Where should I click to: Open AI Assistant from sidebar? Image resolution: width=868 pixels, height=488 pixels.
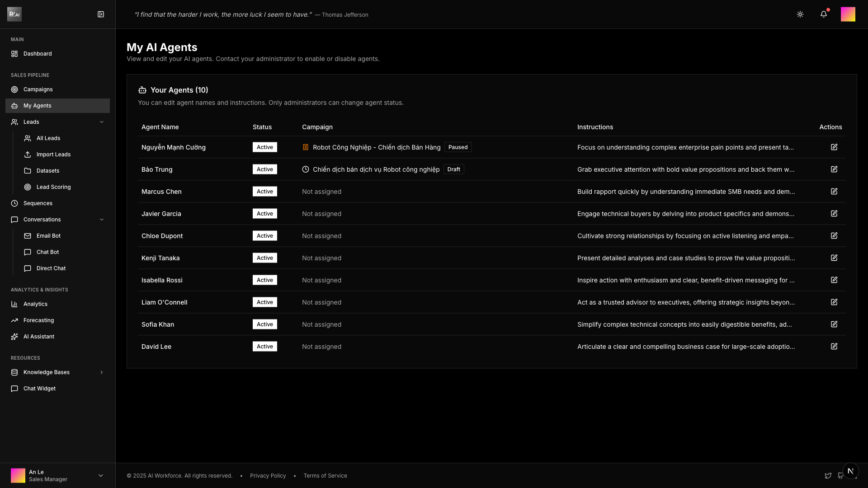pos(38,337)
